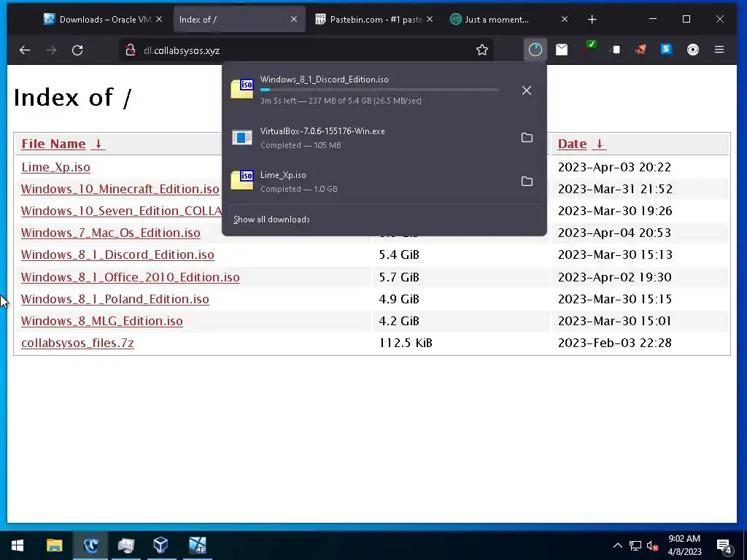Open Windows_8_1_Office_2010_Edition.iso link
The image size is (747, 560).
(x=131, y=277)
